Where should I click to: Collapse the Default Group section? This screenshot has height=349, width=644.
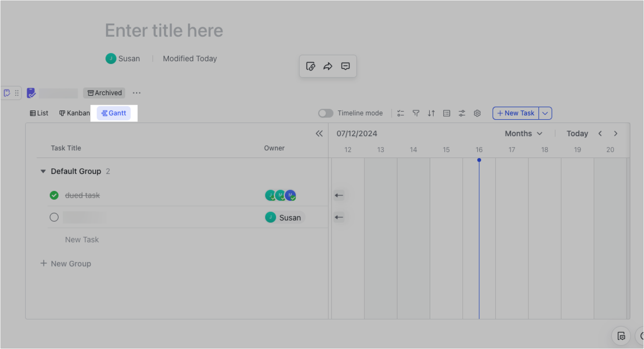(43, 171)
